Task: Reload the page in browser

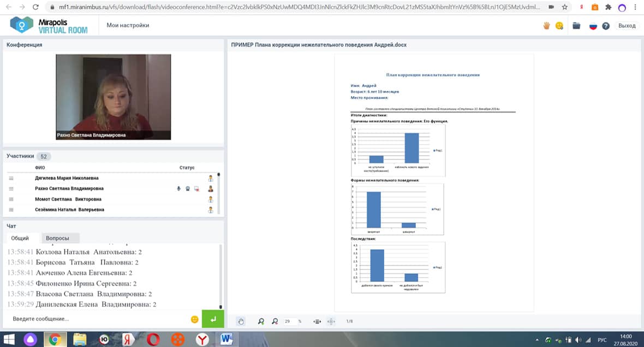Action: (x=35, y=7)
